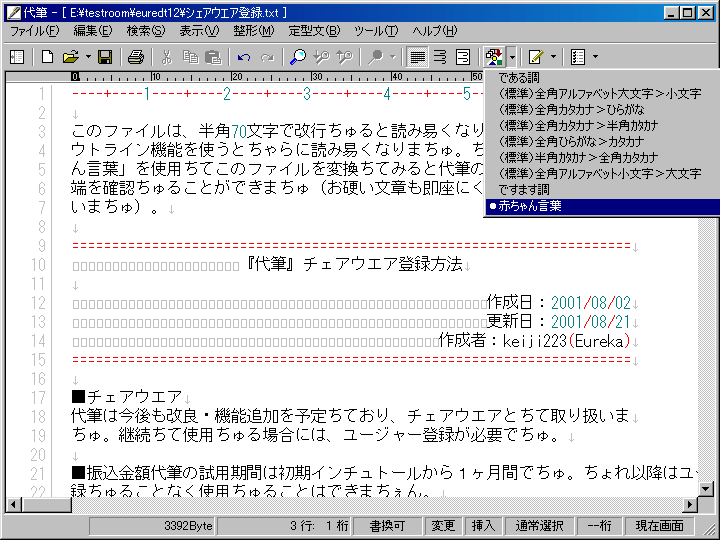
Task: Click the horizontal scrollbar left arrow
Action: [13, 505]
